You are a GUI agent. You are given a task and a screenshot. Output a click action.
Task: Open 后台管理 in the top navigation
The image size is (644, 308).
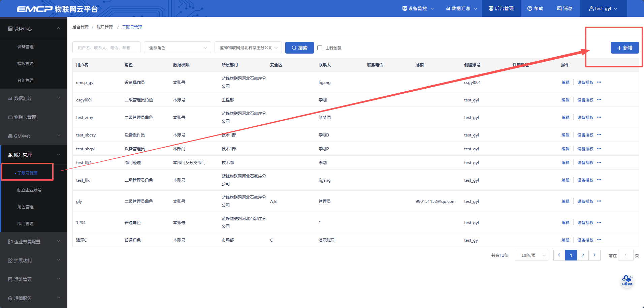click(501, 8)
